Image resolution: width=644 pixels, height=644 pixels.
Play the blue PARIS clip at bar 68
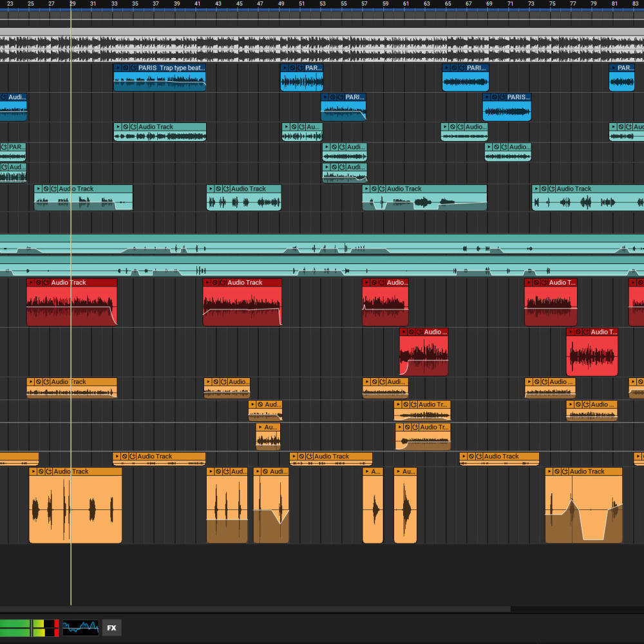[487, 97]
